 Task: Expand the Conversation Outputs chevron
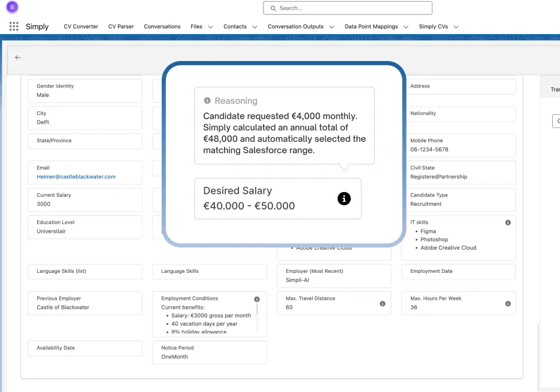coord(331,27)
